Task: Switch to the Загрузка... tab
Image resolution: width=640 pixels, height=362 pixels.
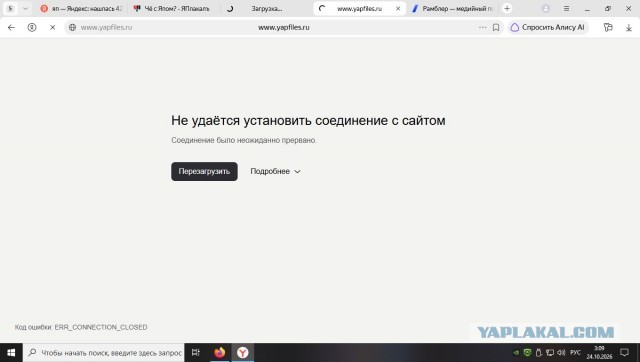Action: pyautogui.click(x=266, y=8)
